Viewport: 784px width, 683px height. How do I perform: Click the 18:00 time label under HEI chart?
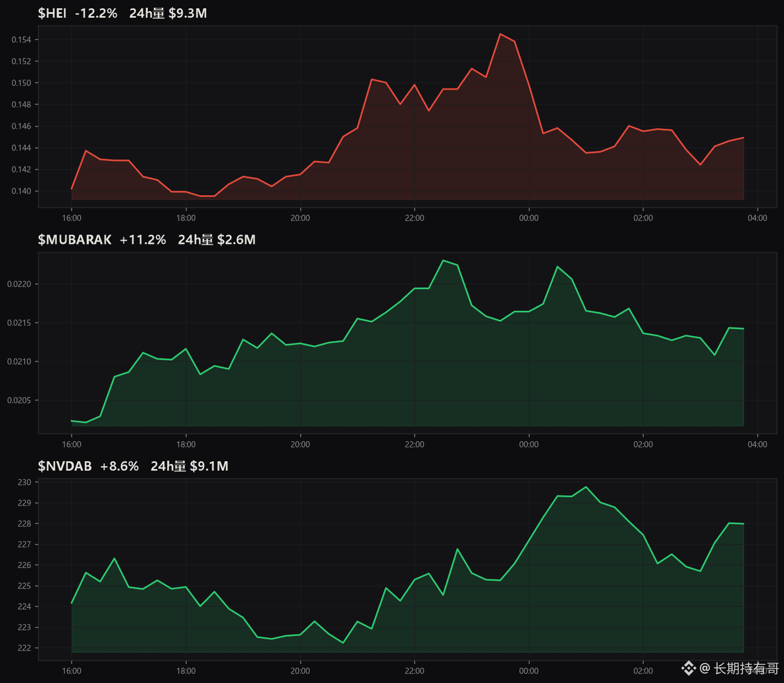tap(186, 218)
